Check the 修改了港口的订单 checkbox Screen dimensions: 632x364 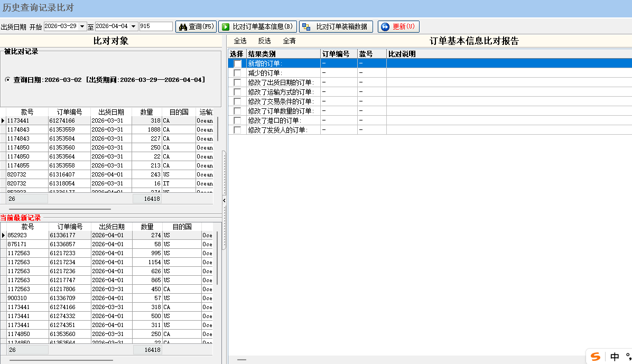[237, 120]
